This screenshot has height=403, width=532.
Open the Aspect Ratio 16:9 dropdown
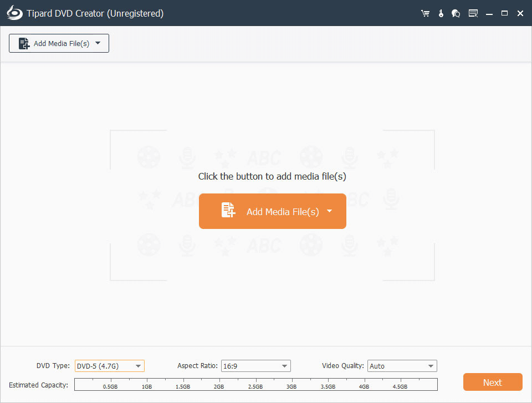point(255,366)
